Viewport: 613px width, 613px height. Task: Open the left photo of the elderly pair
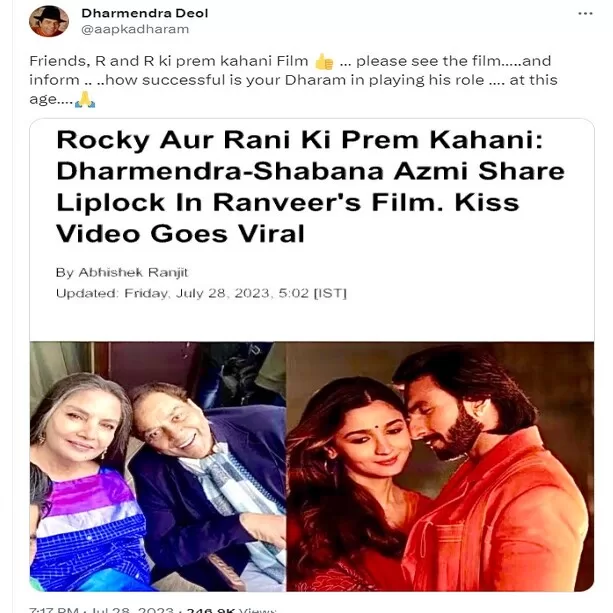point(158,466)
